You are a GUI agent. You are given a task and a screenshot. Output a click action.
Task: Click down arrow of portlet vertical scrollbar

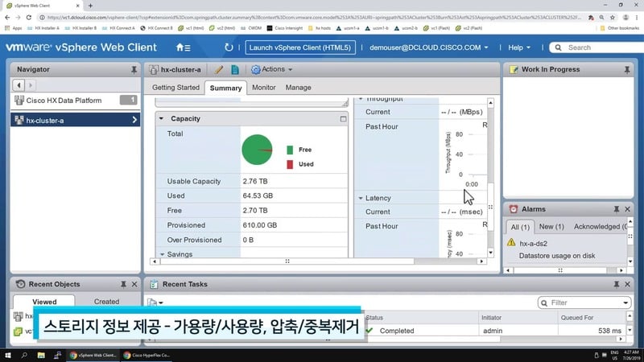(490, 253)
